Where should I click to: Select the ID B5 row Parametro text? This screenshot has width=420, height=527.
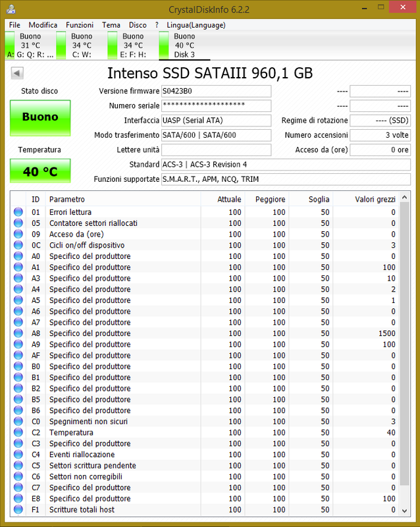(x=90, y=400)
